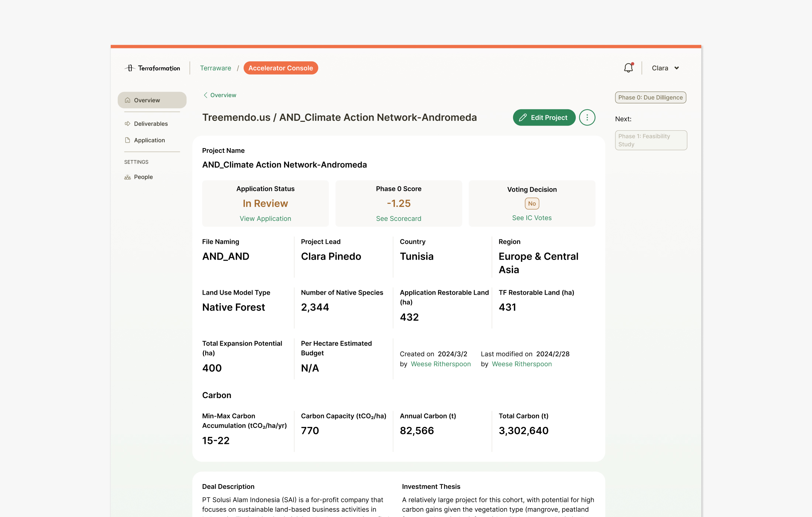
Task: Click the back chevron beside Overview breadcrumb
Action: 206,95
